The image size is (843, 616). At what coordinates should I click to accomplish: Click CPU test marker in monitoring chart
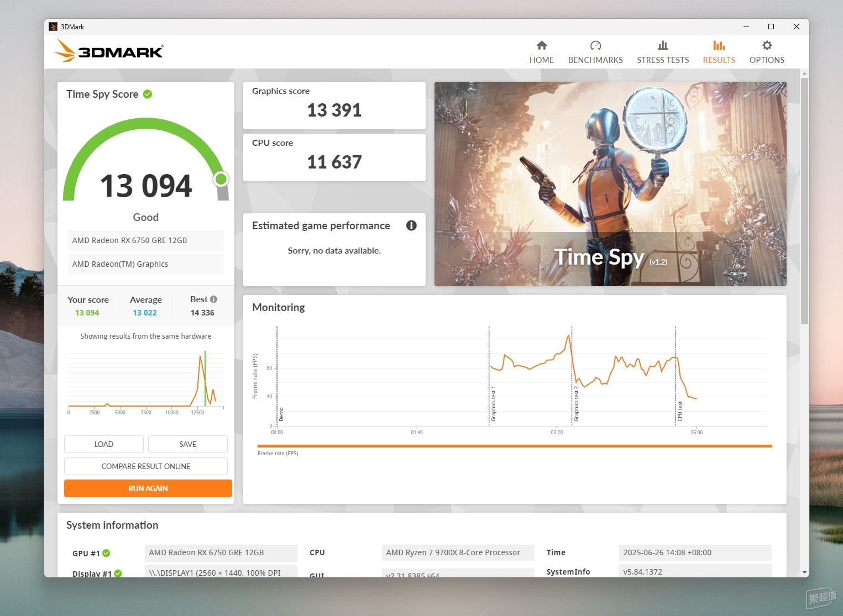point(680,411)
